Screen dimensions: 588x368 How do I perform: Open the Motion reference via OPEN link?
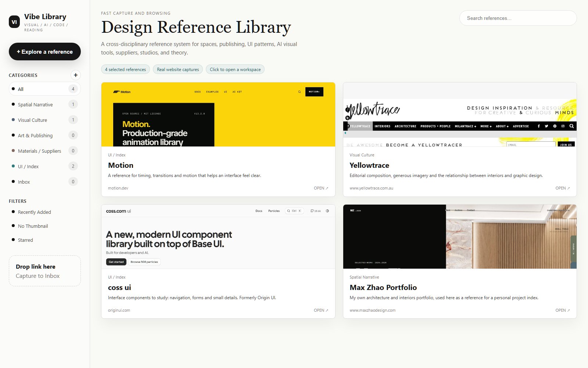tap(321, 188)
